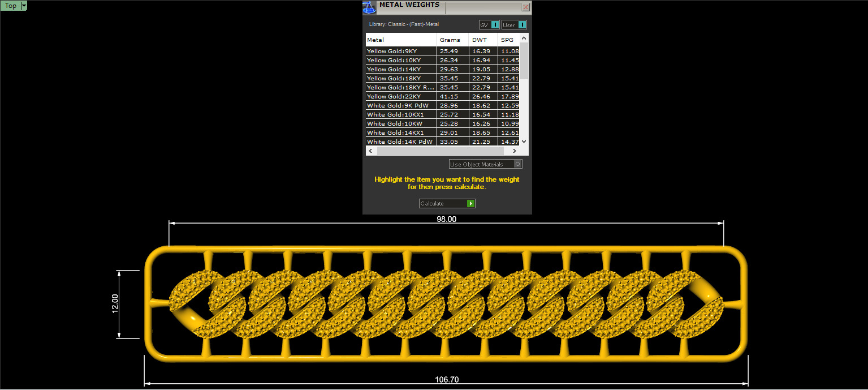Click the table's scroll left arrow
Screen dimensions: 868x390
[x=371, y=151]
